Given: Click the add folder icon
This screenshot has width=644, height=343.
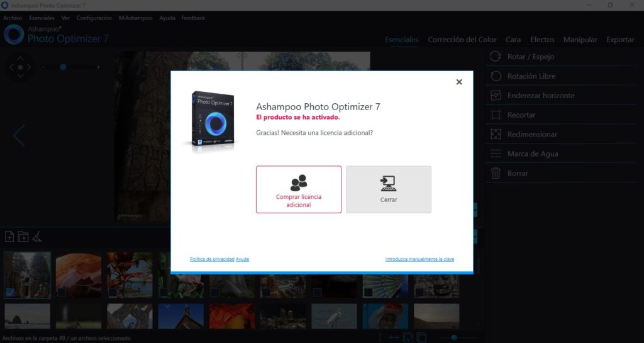Looking at the screenshot, I should 23,237.
